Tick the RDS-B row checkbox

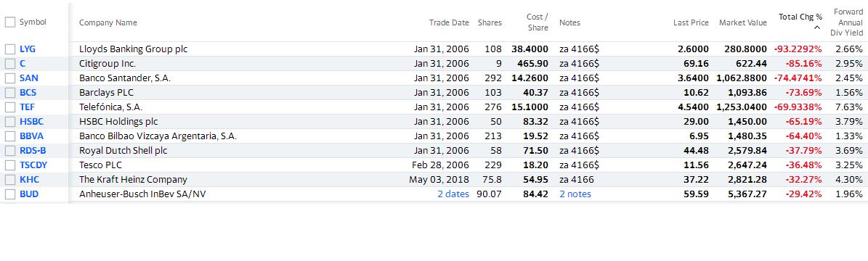coord(10,150)
